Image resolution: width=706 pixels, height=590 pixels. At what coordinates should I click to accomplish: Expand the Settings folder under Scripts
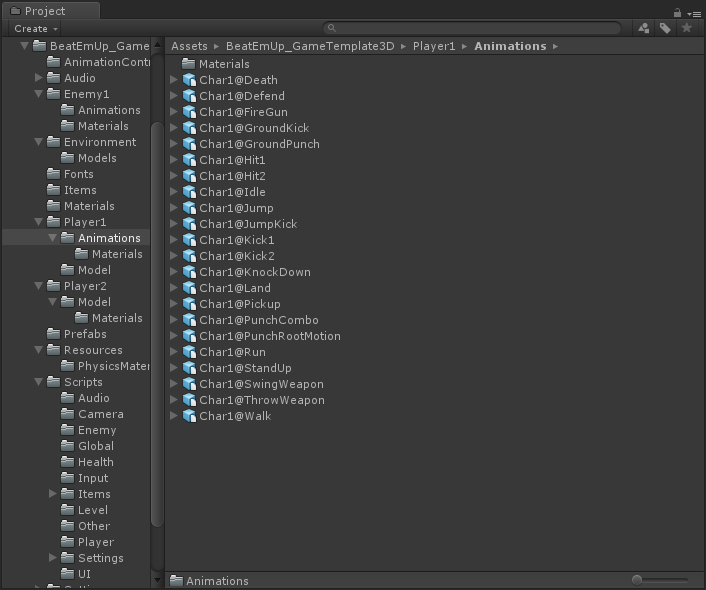(53, 558)
